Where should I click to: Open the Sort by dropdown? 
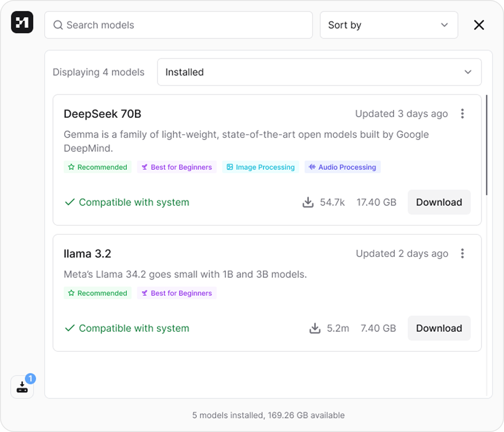[x=389, y=25]
